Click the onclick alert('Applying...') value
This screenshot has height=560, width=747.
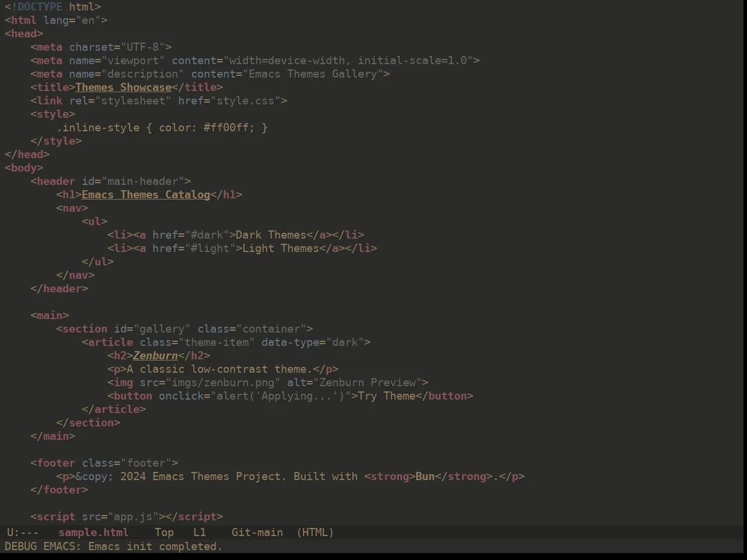point(281,396)
